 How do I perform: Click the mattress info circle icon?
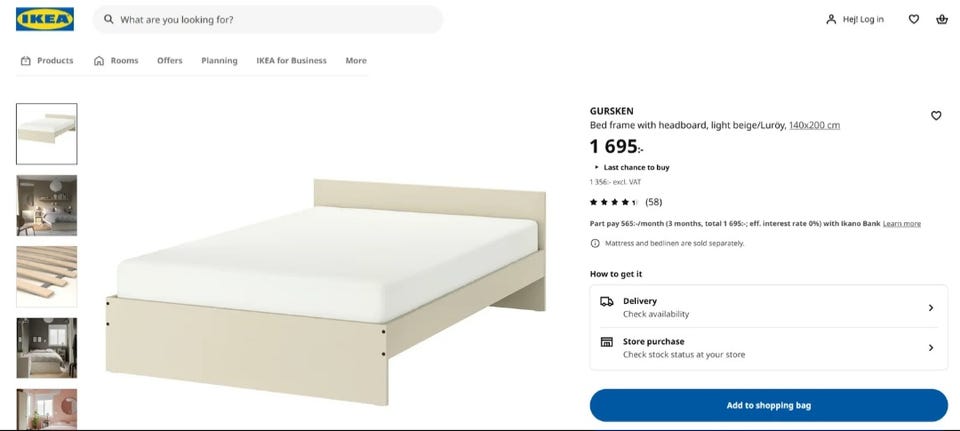(x=594, y=243)
